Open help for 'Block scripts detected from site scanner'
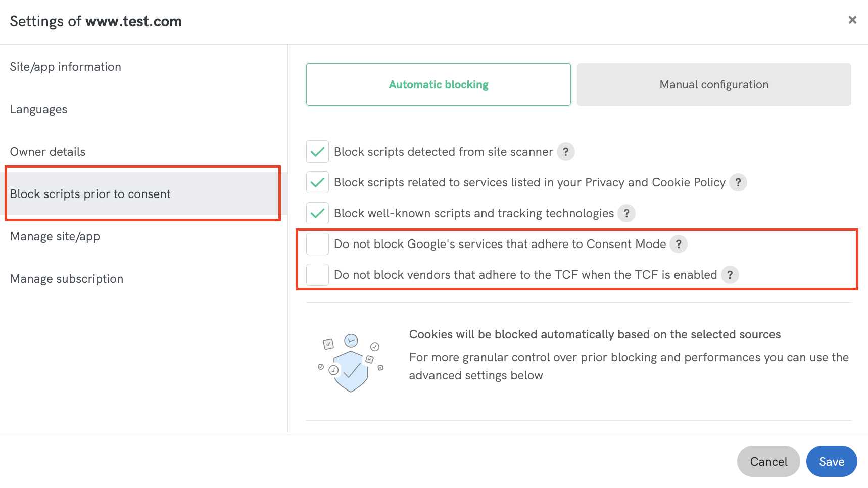This screenshot has height=488, width=868. pos(566,152)
